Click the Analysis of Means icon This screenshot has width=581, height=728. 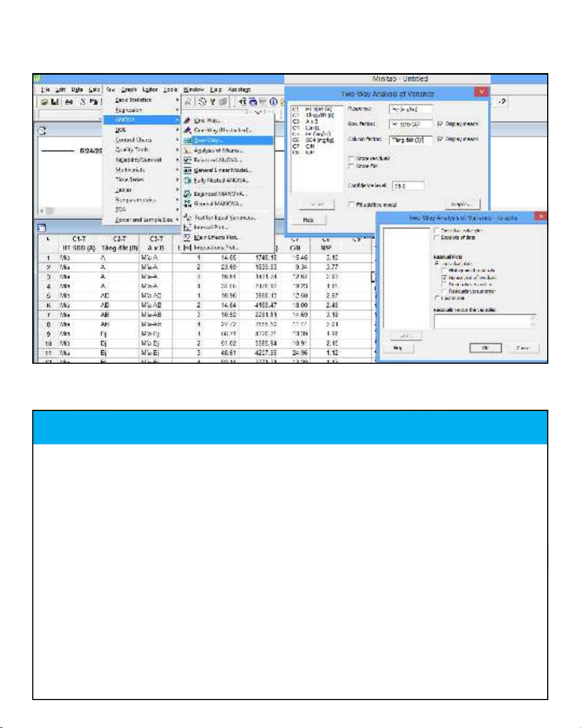click(187, 150)
